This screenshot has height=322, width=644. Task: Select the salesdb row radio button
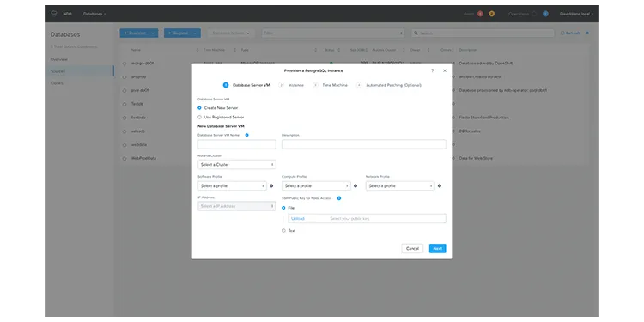pos(125,131)
